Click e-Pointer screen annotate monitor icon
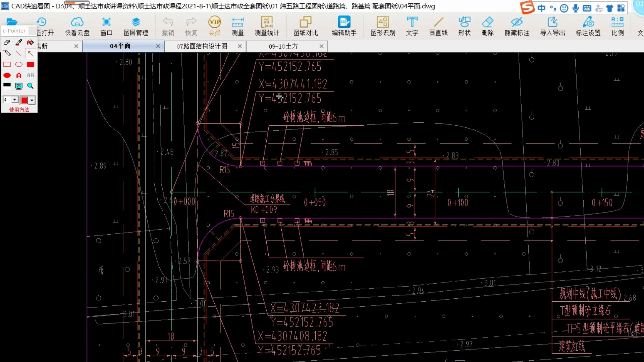 (x=19, y=86)
